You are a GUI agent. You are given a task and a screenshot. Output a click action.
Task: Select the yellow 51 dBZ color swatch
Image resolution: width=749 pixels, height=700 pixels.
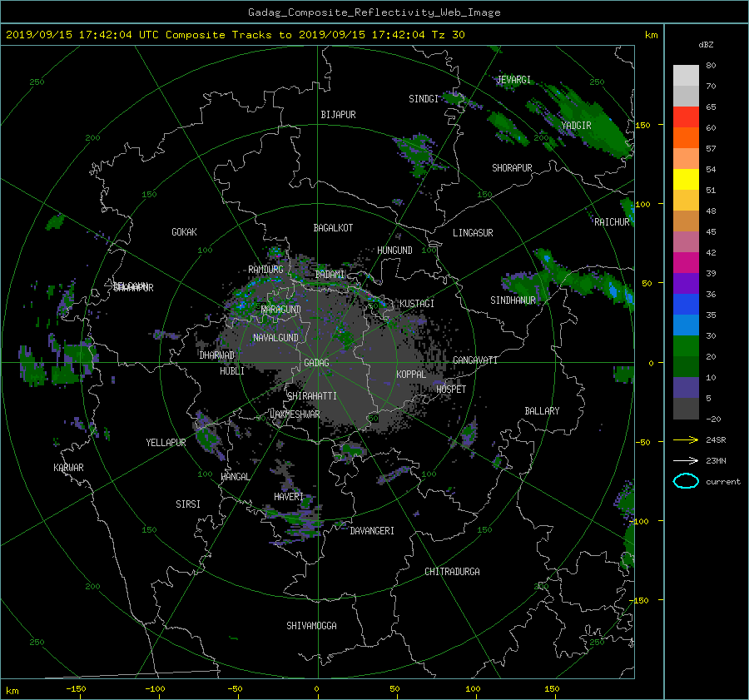pyautogui.click(x=686, y=180)
